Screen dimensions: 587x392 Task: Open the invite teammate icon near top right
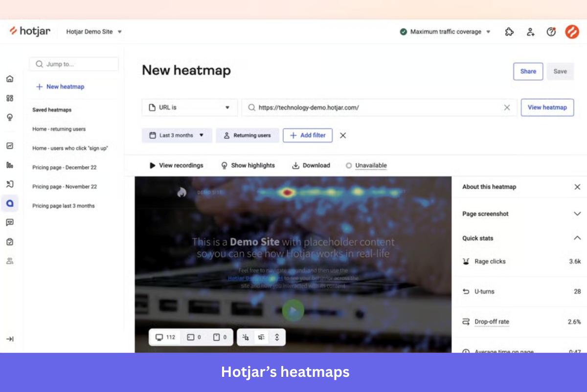[530, 31]
